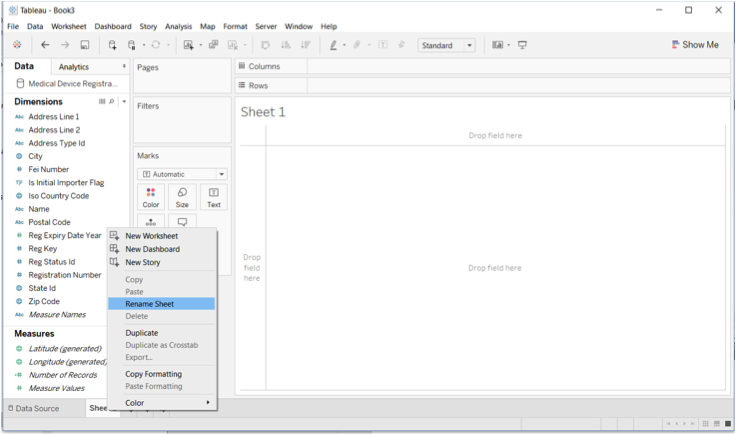Select the Number of Records measure
Screen dimensions: 736x434
click(x=62, y=375)
